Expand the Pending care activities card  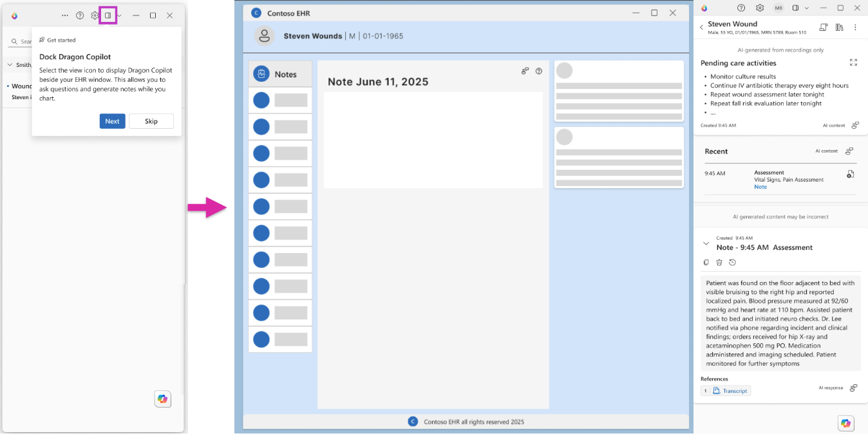(x=853, y=62)
